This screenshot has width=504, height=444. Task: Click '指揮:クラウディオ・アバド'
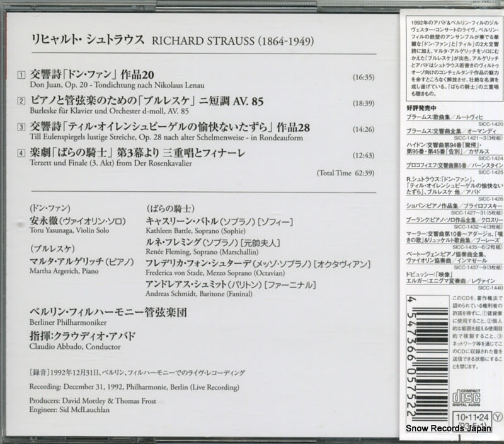[x=83, y=337]
